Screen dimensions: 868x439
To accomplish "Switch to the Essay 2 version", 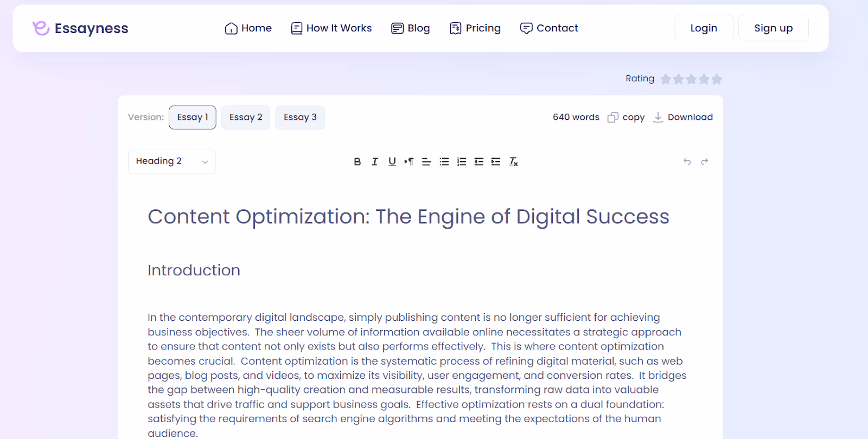I will click(x=246, y=117).
